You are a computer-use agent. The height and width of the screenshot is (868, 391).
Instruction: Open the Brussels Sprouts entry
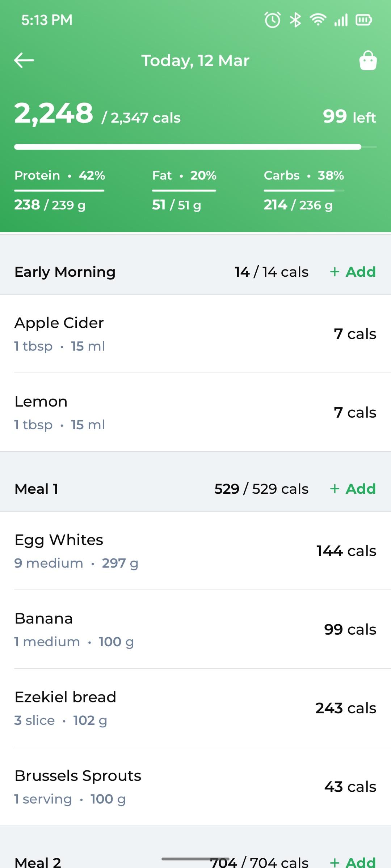pos(195,787)
